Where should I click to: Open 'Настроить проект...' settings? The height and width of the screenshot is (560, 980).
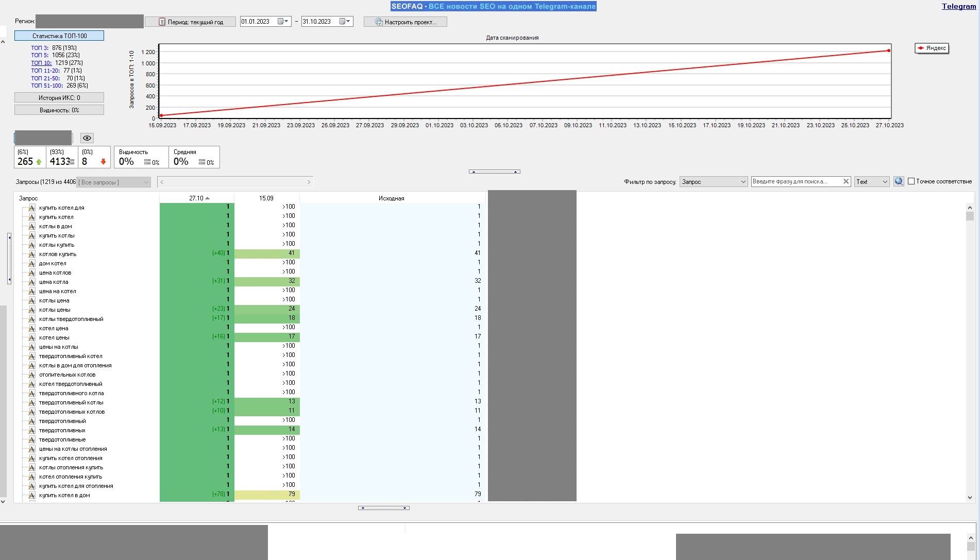405,22
